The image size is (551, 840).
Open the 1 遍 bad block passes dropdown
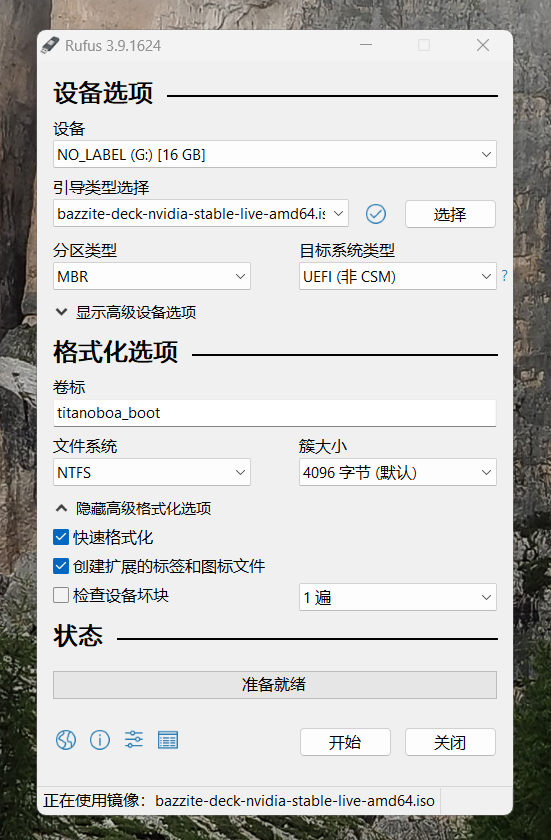click(x=398, y=597)
